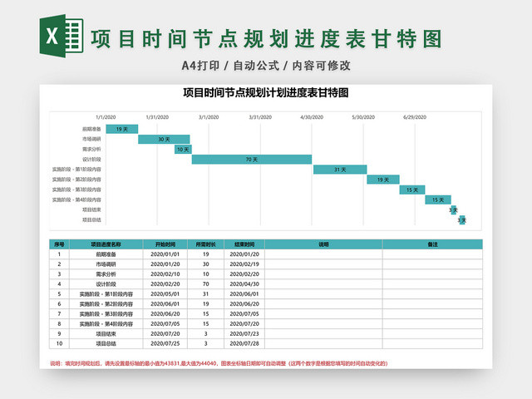
Task: Select the 15天 Gantt bar for 第4阶段内容
Action: 438,199
